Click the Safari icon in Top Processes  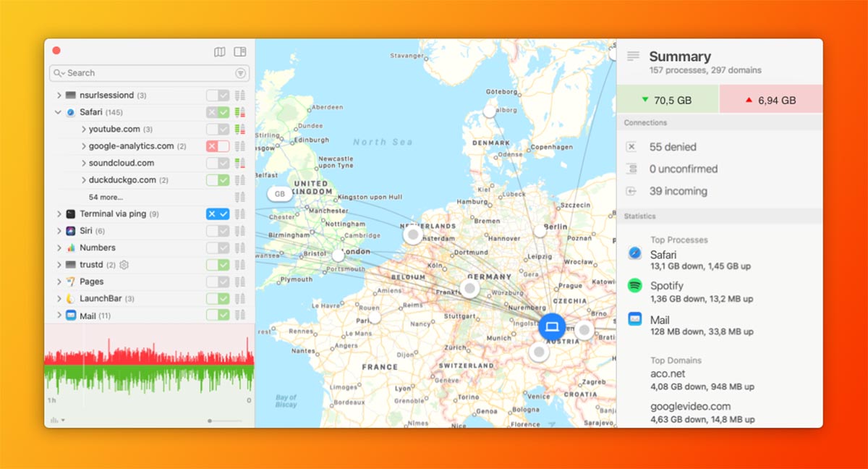pos(635,253)
